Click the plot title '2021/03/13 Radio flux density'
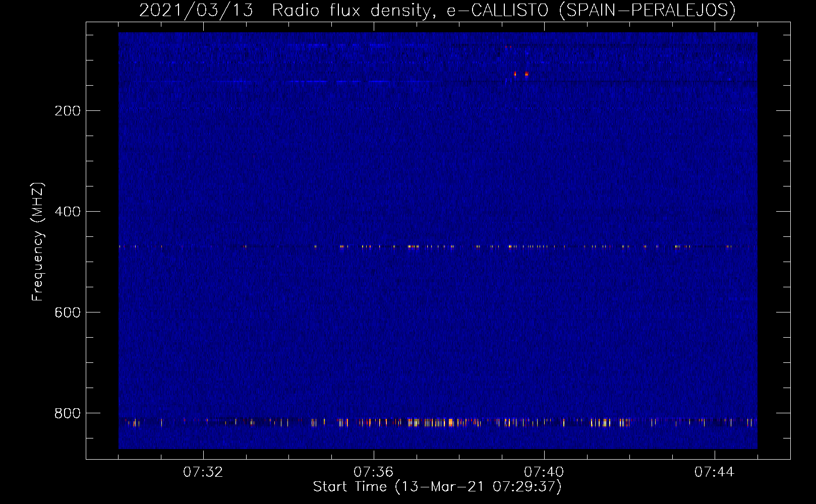Image resolution: width=816 pixels, height=504 pixels. tap(437, 11)
